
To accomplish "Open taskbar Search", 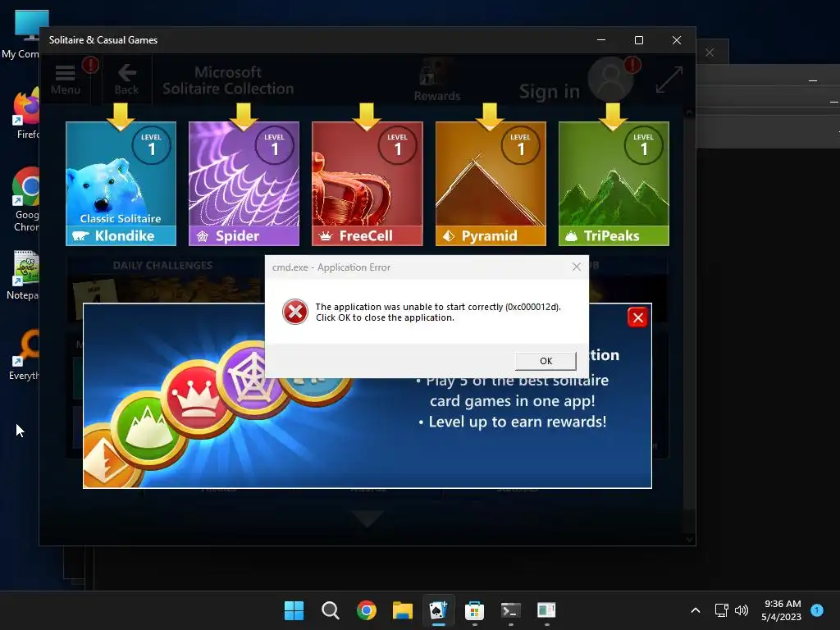I will click(x=330, y=610).
